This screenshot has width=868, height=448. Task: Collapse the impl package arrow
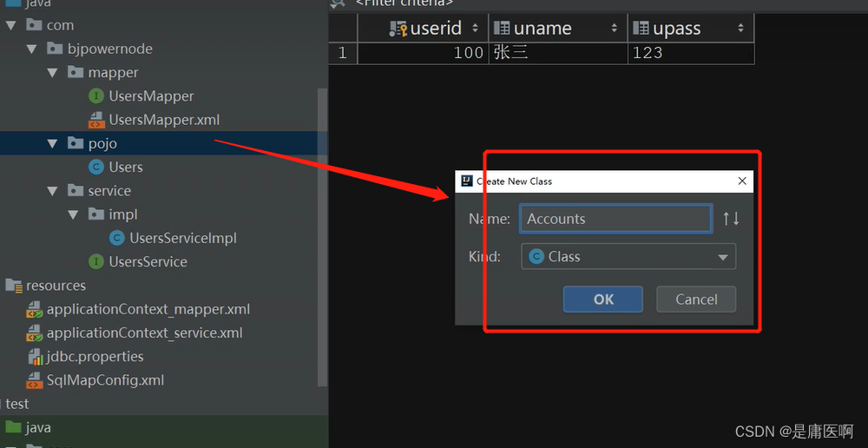(x=73, y=214)
